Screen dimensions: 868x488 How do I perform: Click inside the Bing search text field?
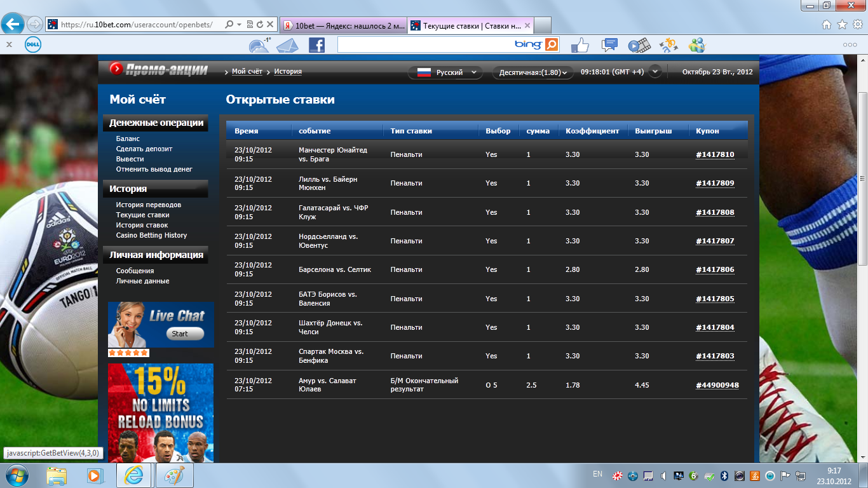426,44
